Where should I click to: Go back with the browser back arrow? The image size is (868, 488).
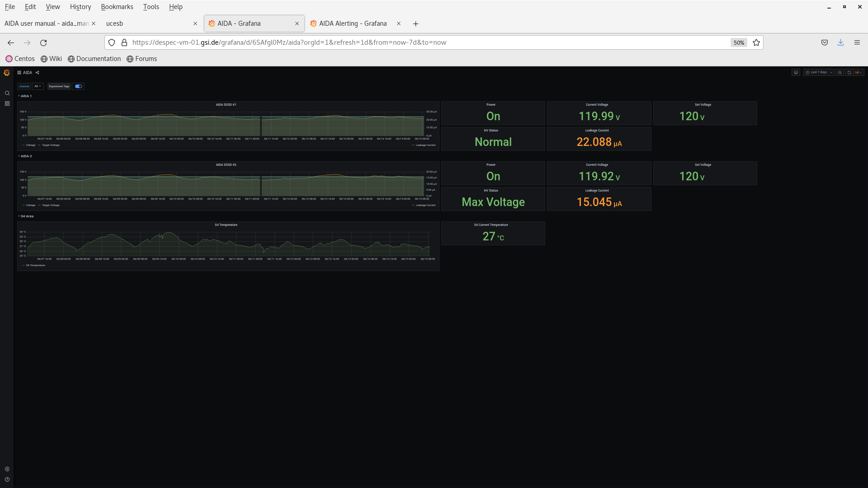[11, 42]
